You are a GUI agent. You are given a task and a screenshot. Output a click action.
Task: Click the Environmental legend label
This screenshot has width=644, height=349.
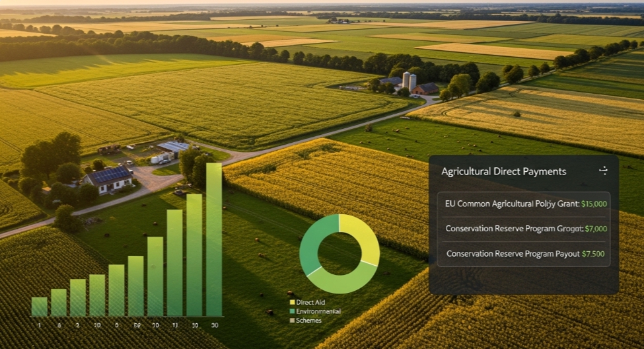[318, 311]
